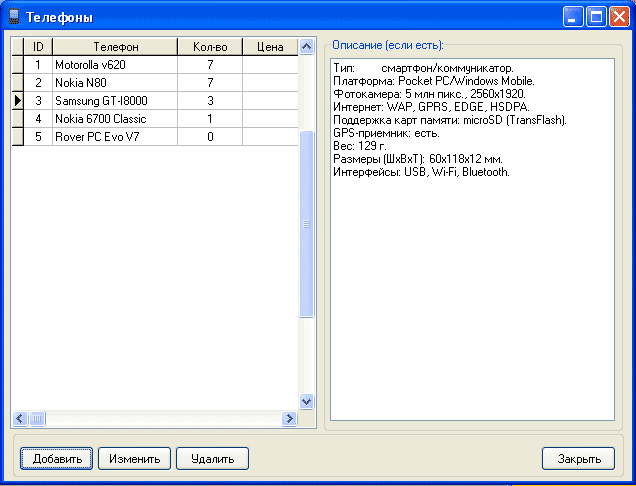
Task: Click the Интерфейсы line in the description
Action: pos(421,172)
